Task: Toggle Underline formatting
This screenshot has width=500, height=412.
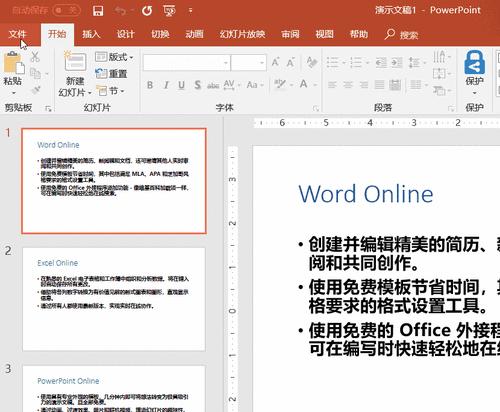Action: point(181,85)
